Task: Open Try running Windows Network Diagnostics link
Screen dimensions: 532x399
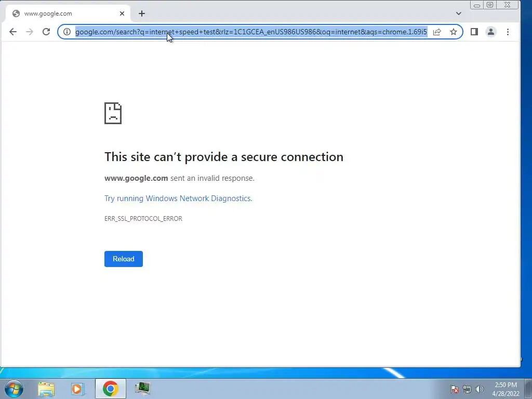Action: (x=178, y=198)
